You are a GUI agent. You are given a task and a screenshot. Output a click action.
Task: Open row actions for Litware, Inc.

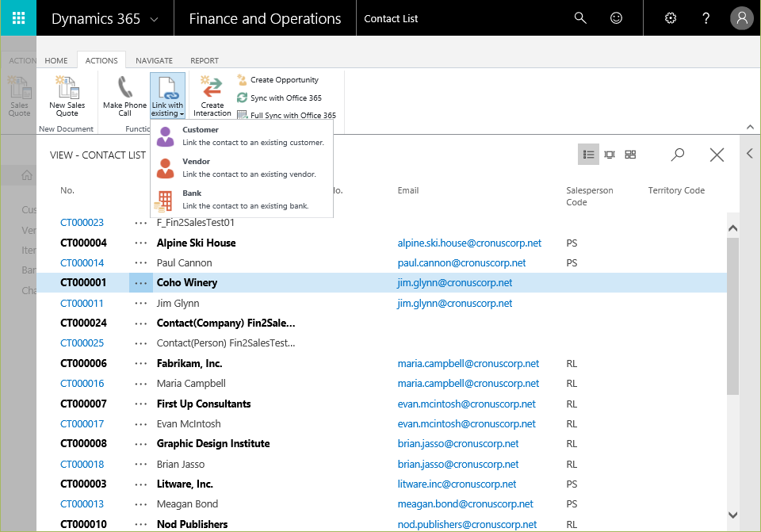141,484
